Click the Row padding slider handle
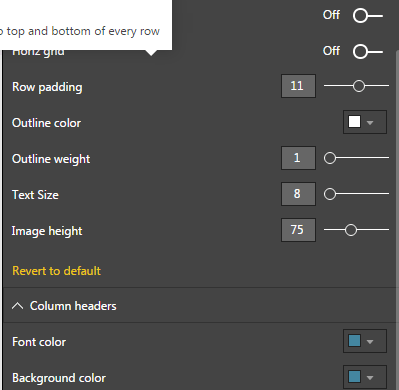 point(359,86)
